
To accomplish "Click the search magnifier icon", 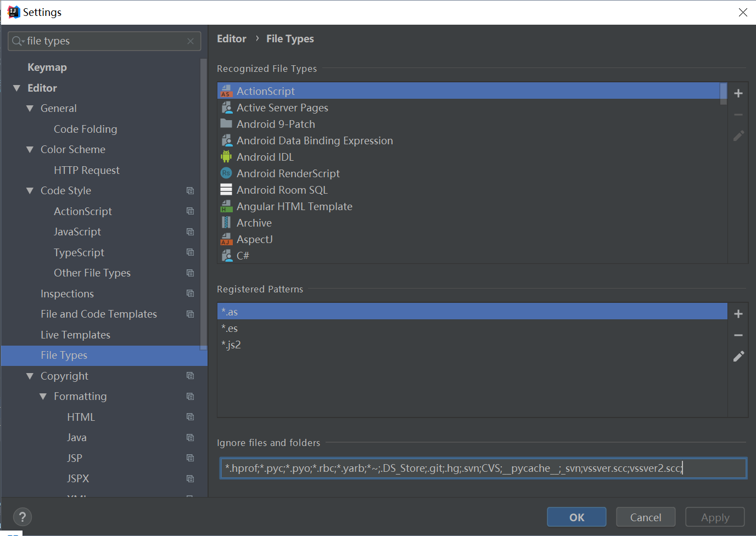I will coord(18,41).
